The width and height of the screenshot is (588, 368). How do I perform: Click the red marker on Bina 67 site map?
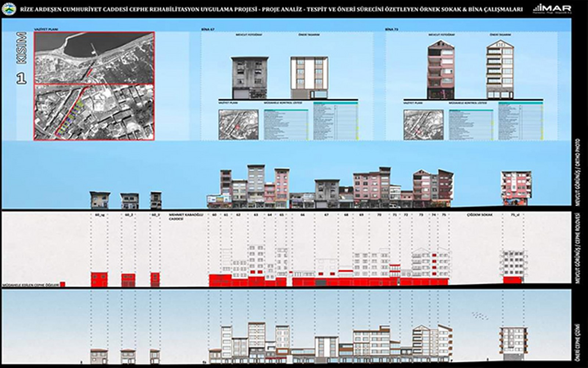[238, 127]
